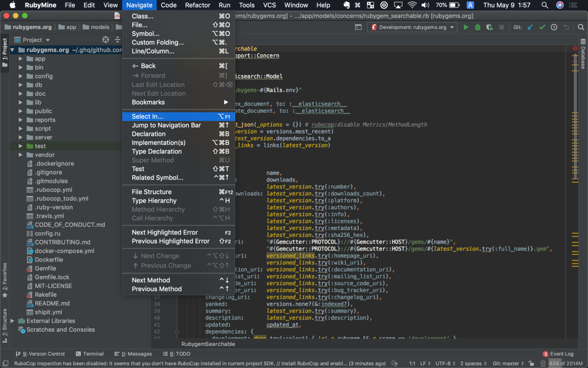Open 6: TODO tool window

[x=176, y=354]
